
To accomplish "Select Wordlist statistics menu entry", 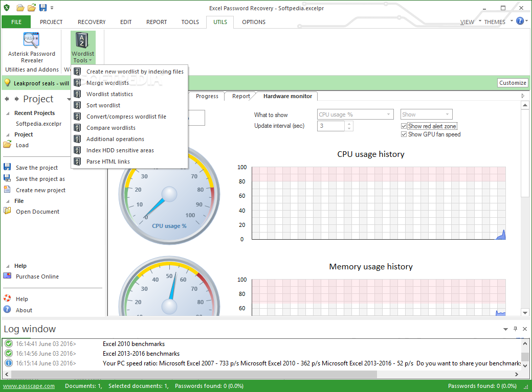I will click(129, 94).
